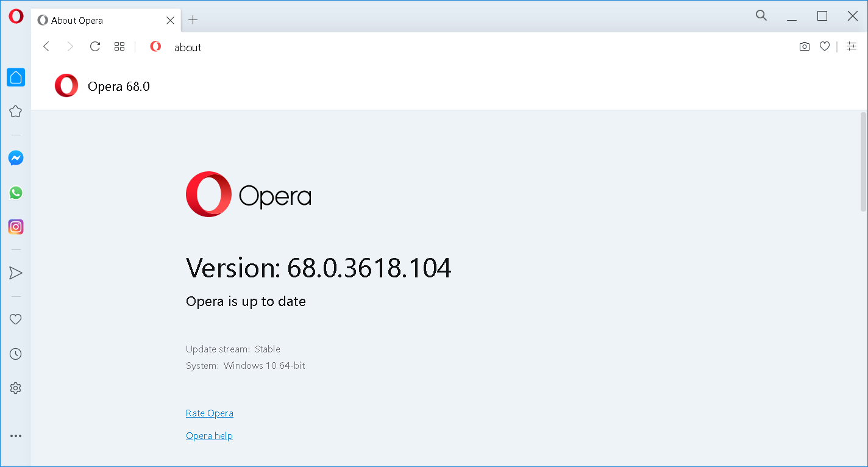This screenshot has width=868, height=467.
Task: Click the Opera 68.0 header title
Action: click(x=119, y=87)
